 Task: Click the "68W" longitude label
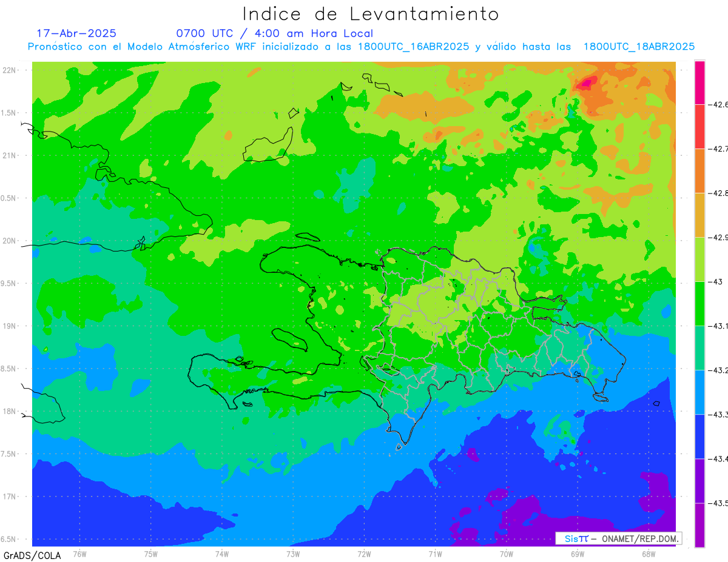tap(649, 554)
